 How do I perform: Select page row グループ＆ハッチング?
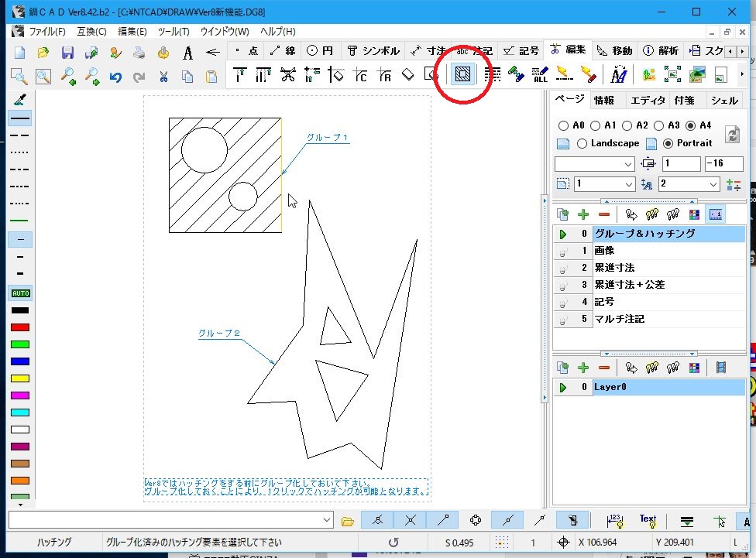pos(649,234)
